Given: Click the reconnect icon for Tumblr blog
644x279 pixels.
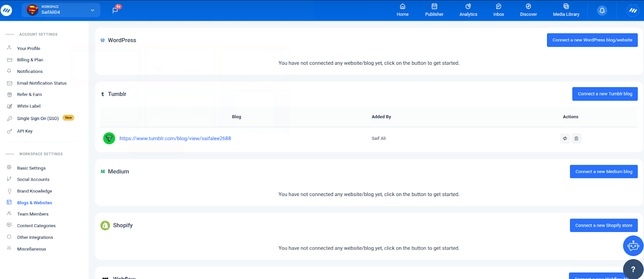Looking at the screenshot, I should [x=565, y=138].
